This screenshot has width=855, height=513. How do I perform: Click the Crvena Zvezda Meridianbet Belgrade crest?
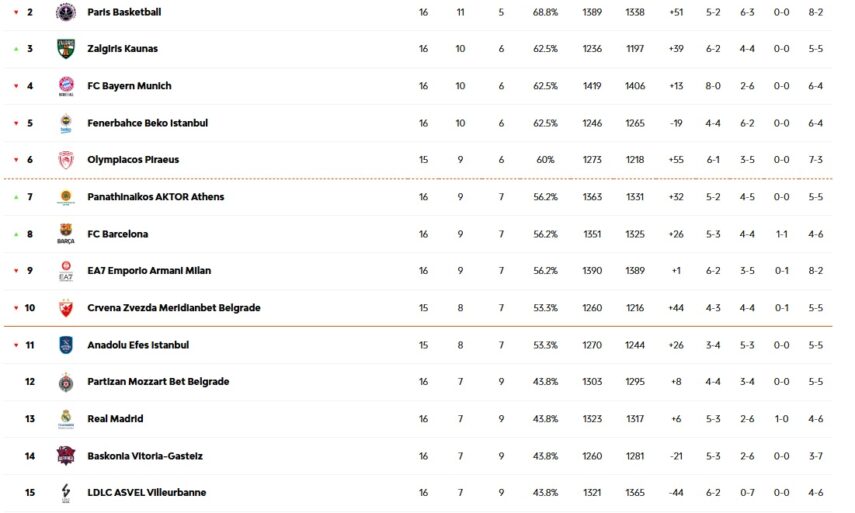tap(66, 308)
